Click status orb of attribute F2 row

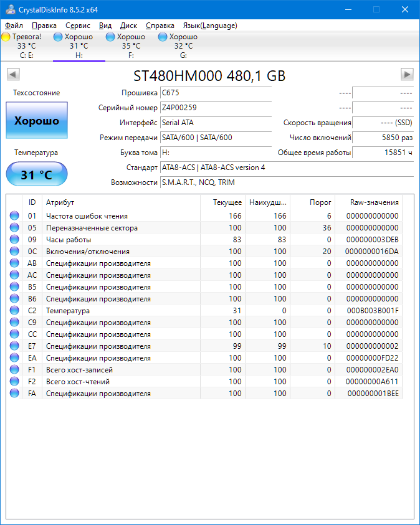pos(14,381)
